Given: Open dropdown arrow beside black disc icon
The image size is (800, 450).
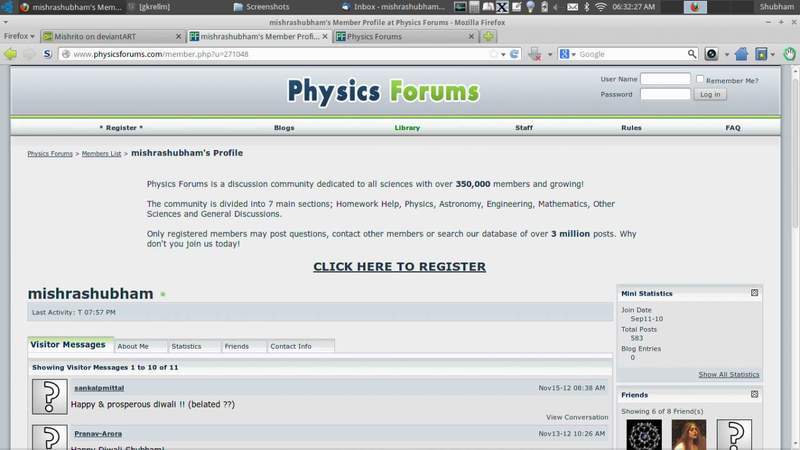Looking at the screenshot, I should pos(727,54).
